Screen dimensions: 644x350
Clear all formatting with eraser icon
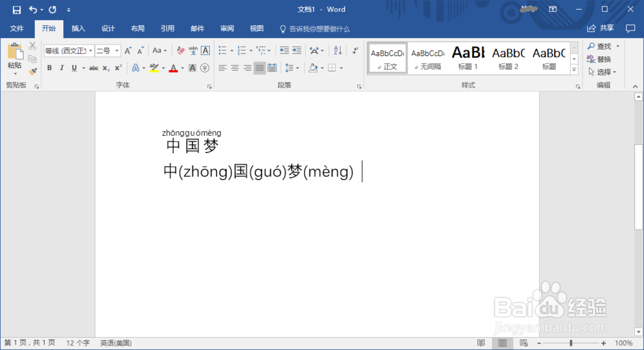(180, 50)
